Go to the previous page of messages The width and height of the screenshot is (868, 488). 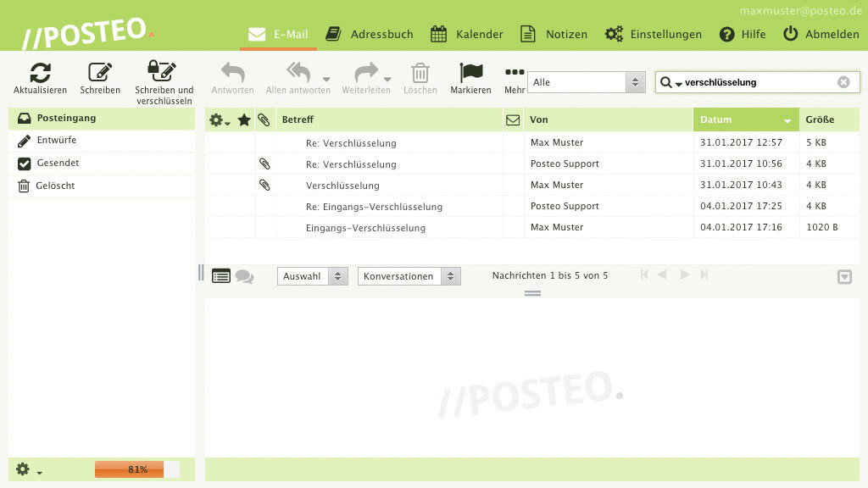(x=662, y=274)
